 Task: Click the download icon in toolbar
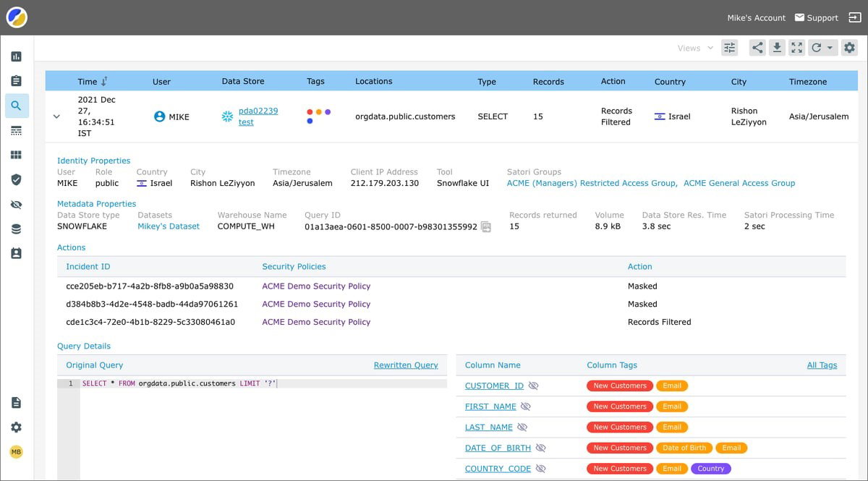(x=777, y=48)
